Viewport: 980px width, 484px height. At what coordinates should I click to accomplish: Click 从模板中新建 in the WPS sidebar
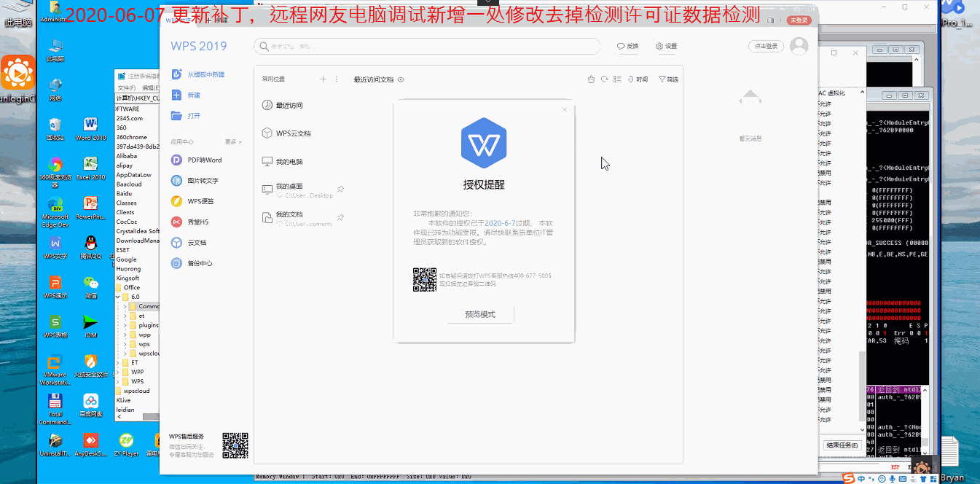click(206, 74)
